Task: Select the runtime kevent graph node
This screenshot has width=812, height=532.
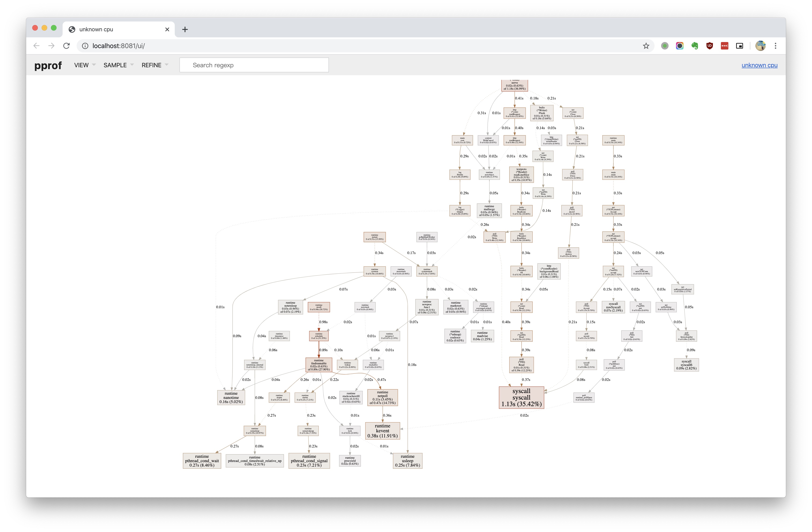Action: click(x=382, y=431)
